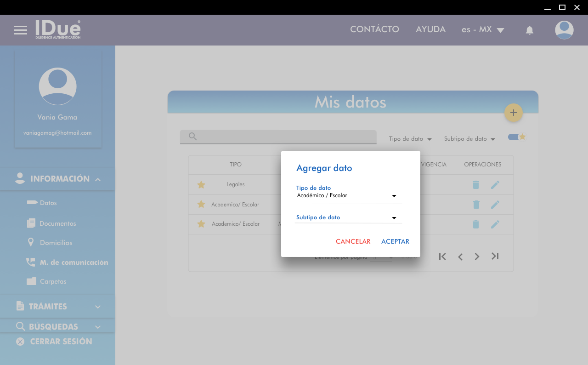Open the user profile avatar in header
The height and width of the screenshot is (365, 588).
tap(564, 30)
